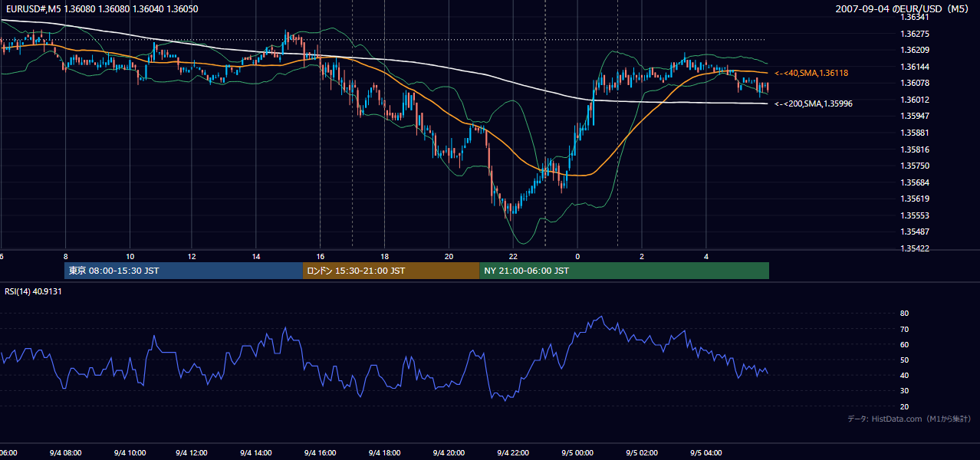Click the RSI scale value 30
This screenshot has height=460, width=980.
click(904, 391)
